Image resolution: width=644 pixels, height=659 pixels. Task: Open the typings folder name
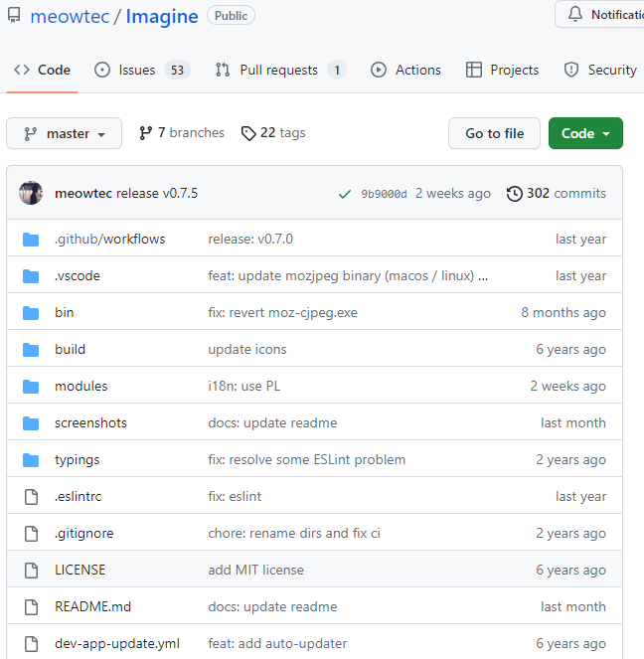(x=78, y=460)
